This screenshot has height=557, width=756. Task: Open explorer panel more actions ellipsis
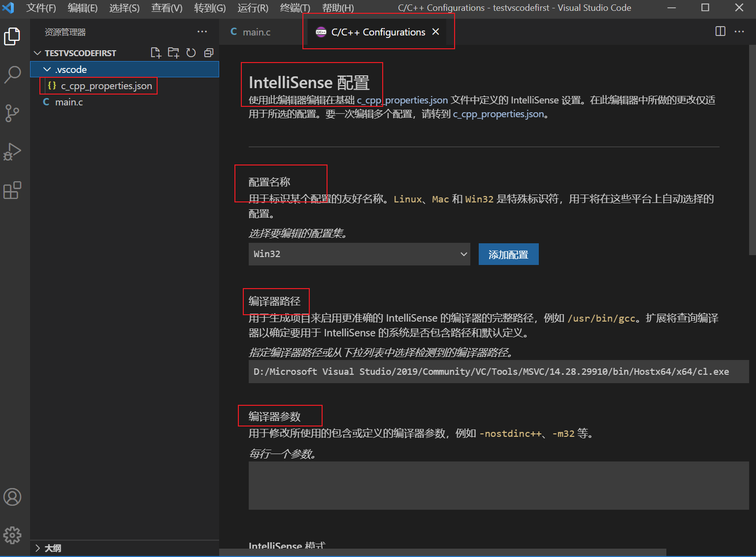(x=202, y=32)
